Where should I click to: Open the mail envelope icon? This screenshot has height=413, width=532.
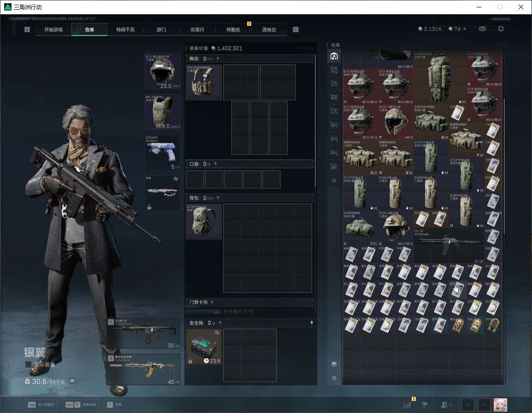[482, 29]
